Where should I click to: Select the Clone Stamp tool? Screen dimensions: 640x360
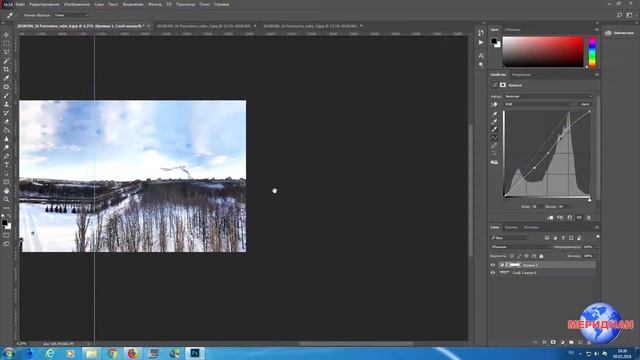click(6, 104)
